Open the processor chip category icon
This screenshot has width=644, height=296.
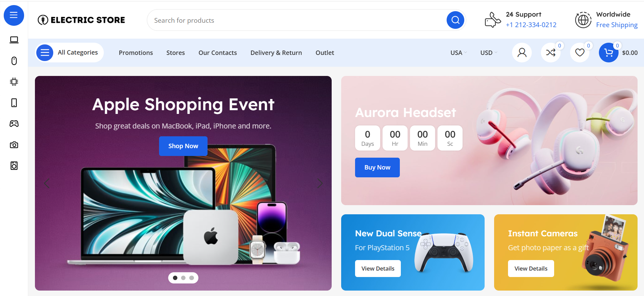14,82
